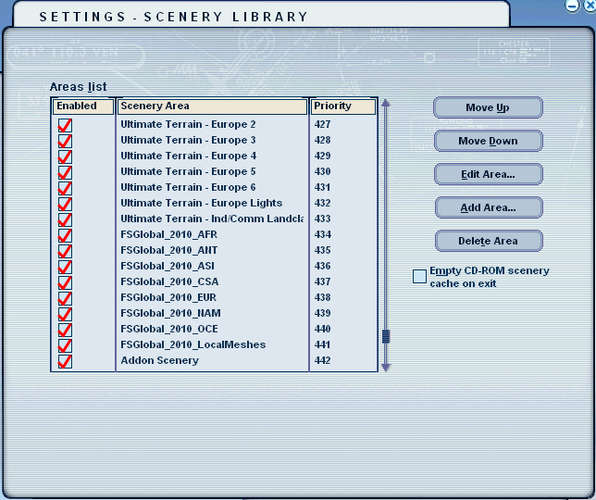Disable FSGlobal_2010_OCE checkbox

coord(65,329)
